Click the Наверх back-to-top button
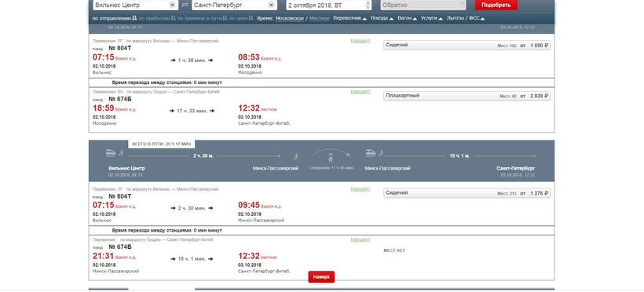The height and width of the screenshot is (292, 644). 321,277
